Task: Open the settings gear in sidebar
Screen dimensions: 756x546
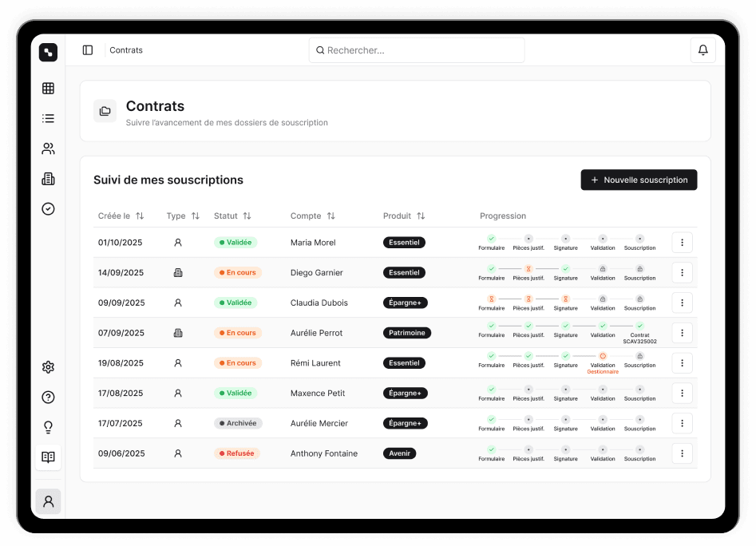Action: click(48, 367)
